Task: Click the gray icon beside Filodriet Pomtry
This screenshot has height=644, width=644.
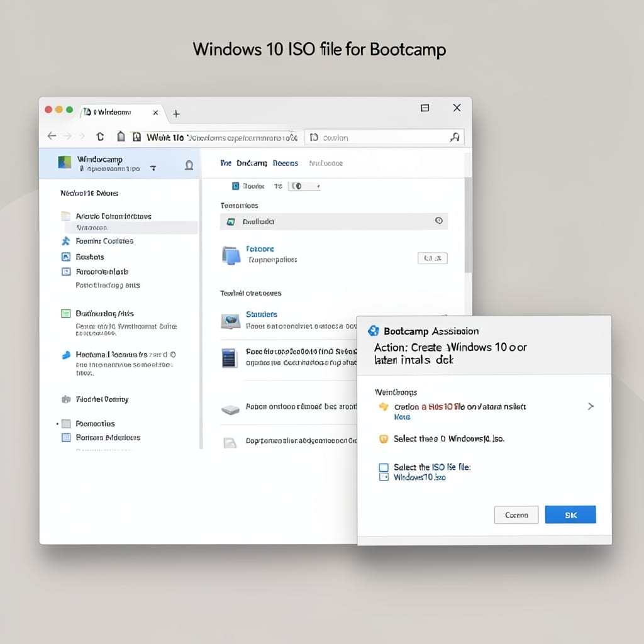Action: (x=65, y=399)
